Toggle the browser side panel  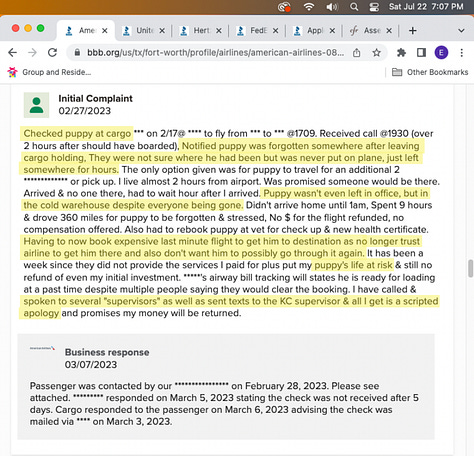click(421, 52)
